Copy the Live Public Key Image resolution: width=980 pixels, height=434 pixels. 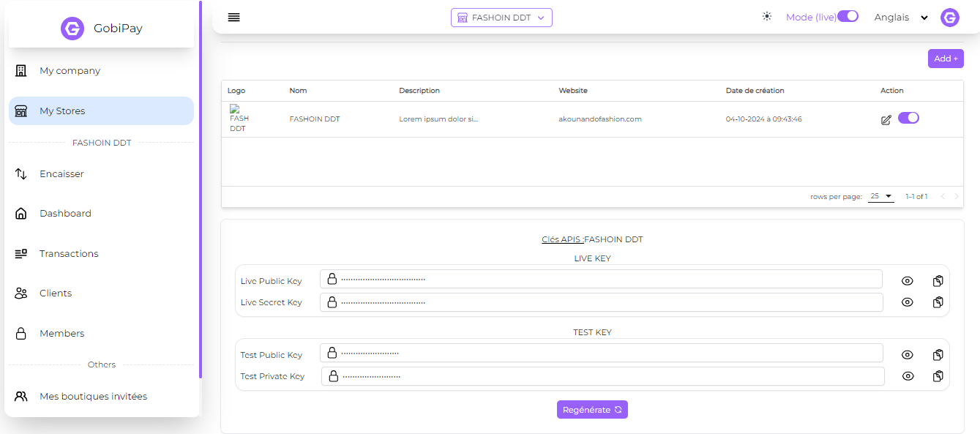(x=938, y=281)
